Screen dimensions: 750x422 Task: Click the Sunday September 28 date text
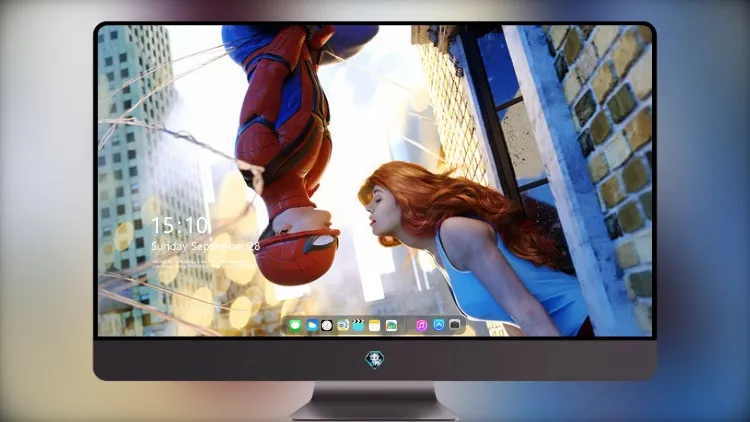tap(206, 246)
